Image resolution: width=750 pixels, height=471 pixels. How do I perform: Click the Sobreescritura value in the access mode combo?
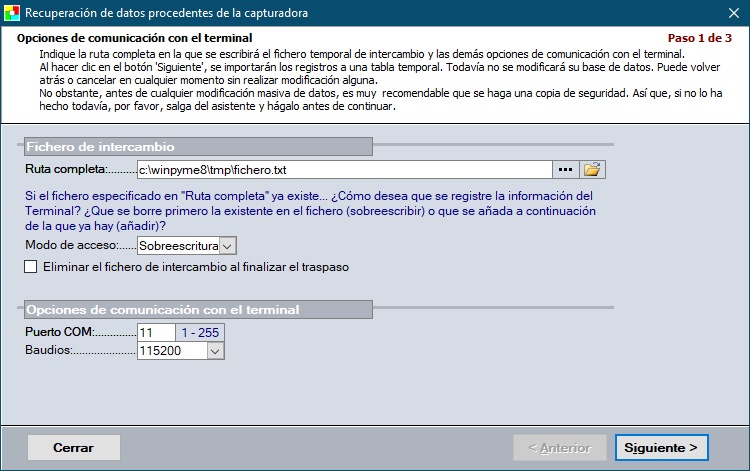point(177,245)
